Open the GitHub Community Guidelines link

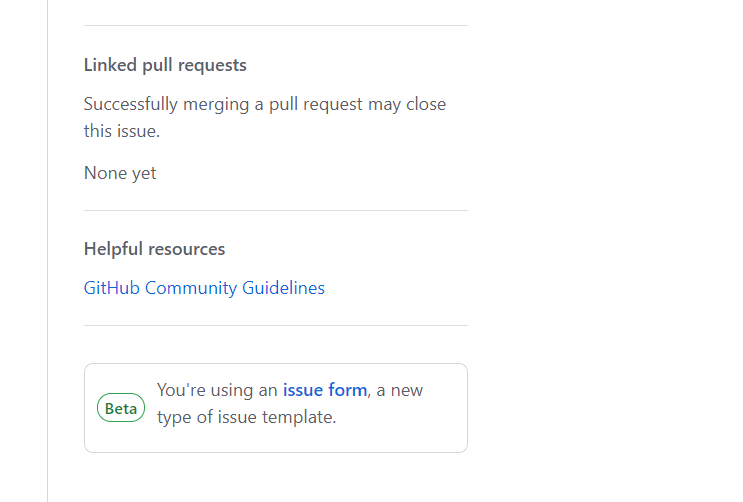(204, 288)
